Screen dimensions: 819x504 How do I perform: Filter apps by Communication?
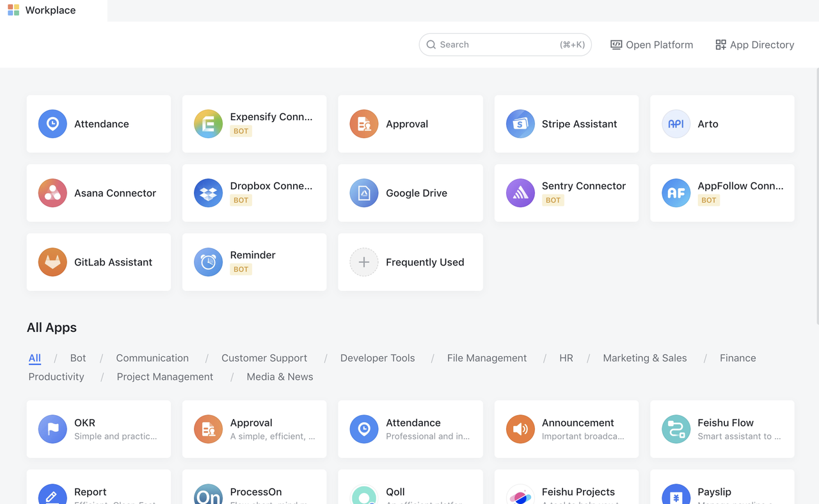coord(152,358)
